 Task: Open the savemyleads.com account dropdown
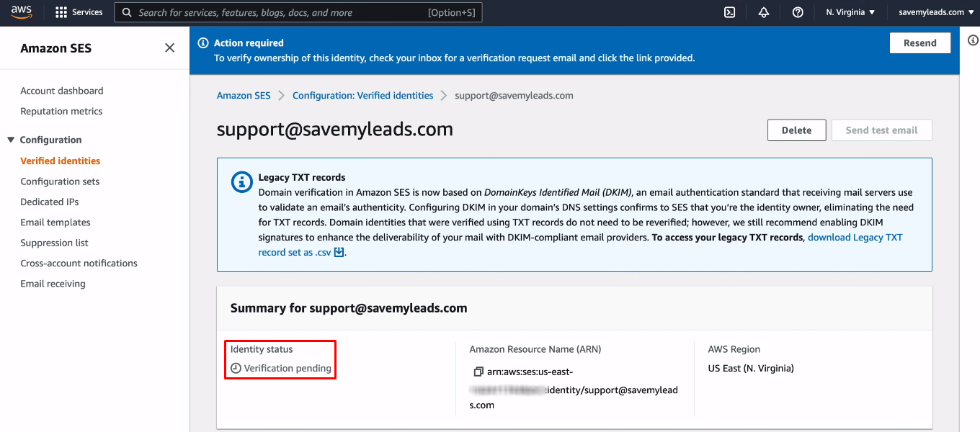point(935,12)
